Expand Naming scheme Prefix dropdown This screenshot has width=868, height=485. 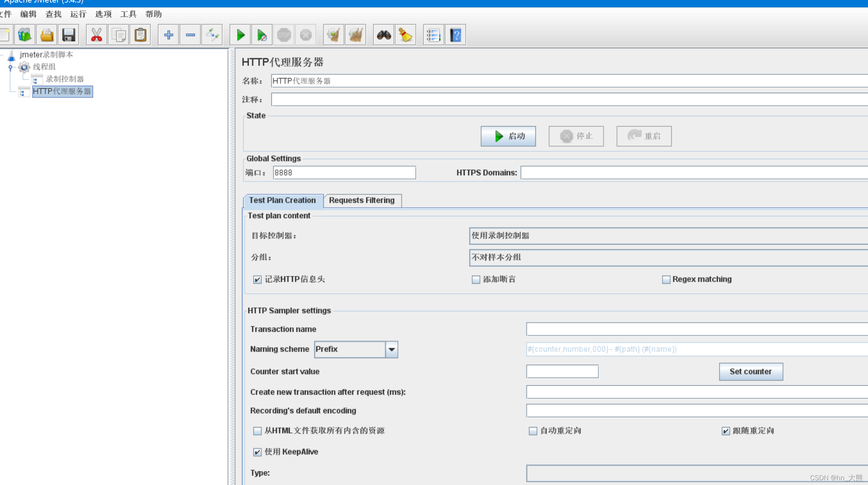392,350
